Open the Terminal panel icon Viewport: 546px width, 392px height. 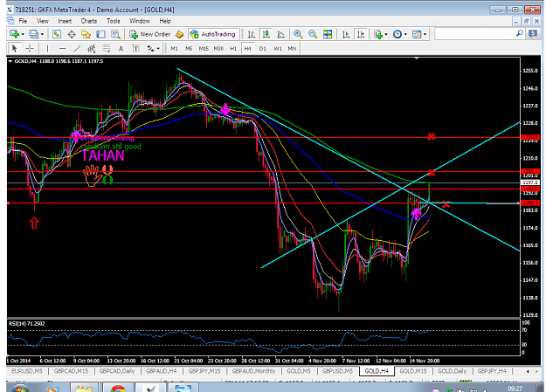click(x=100, y=34)
